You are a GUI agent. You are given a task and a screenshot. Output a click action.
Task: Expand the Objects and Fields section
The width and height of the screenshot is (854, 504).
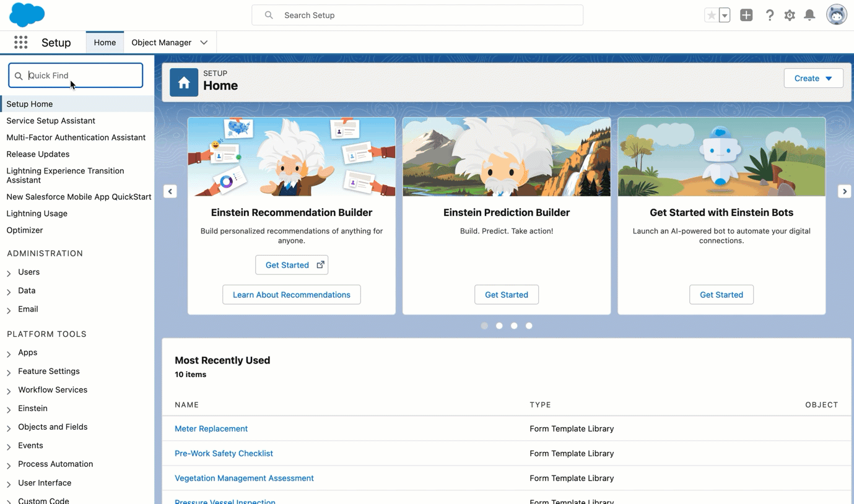pos(9,427)
